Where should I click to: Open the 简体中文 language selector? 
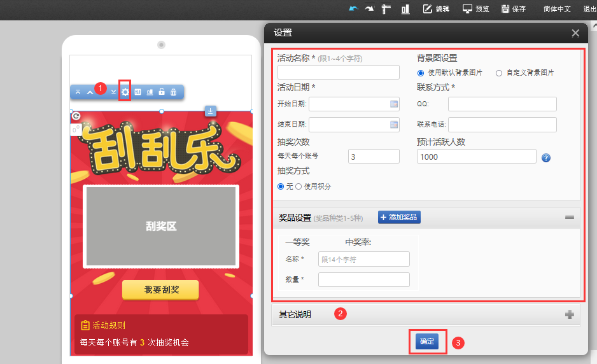click(557, 9)
